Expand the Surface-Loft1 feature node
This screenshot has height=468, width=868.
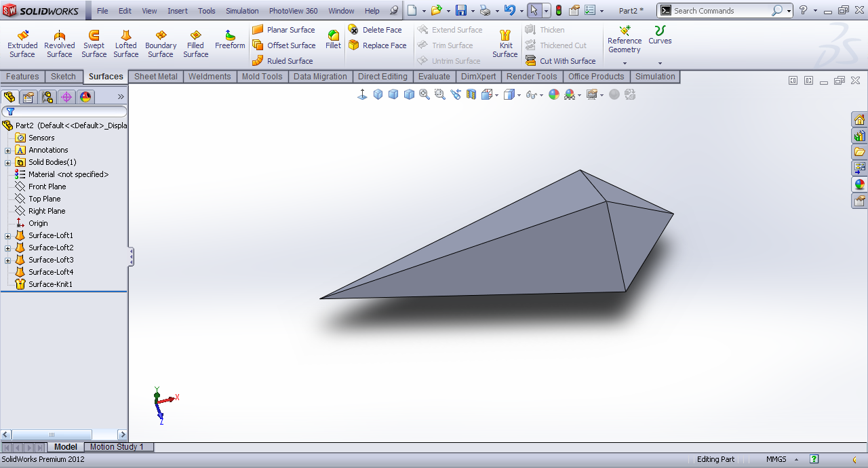8,236
